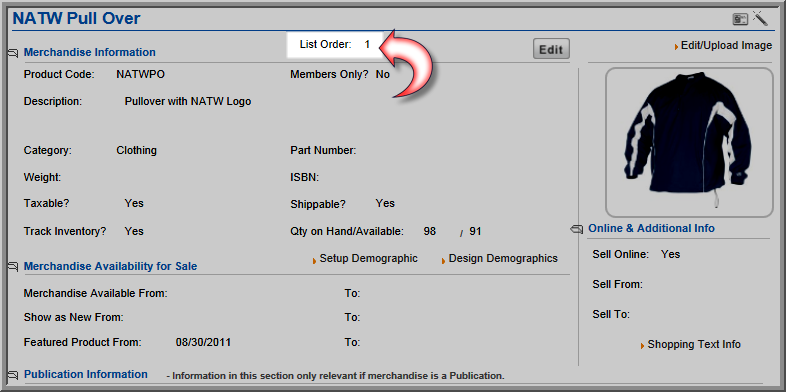Open the Edit/Upload Image link

pyautogui.click(x=726, y=46)
